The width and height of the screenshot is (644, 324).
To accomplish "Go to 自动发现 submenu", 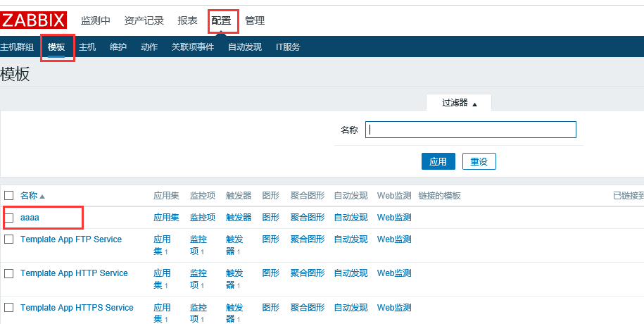I will 245,47.
